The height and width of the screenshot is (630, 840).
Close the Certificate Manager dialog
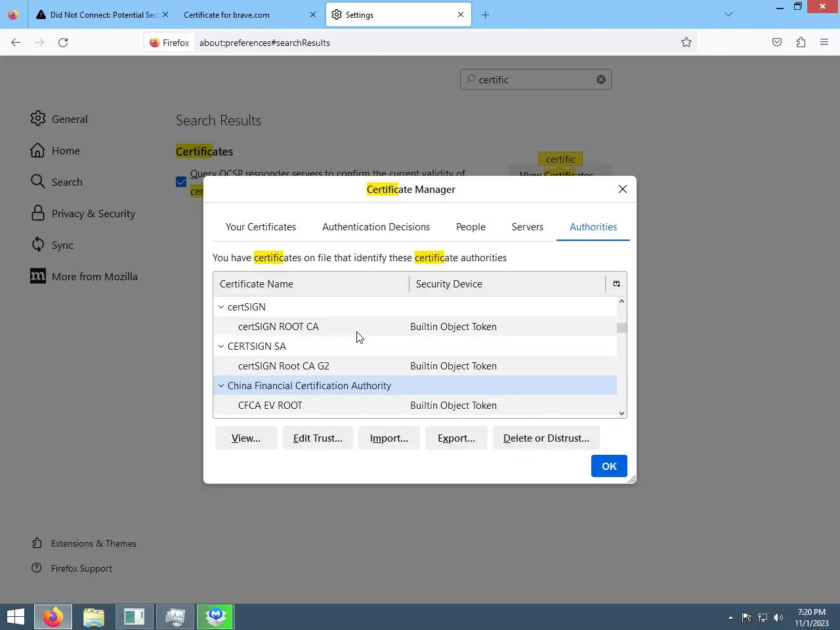pyautogui.click(x=623, y=189)
